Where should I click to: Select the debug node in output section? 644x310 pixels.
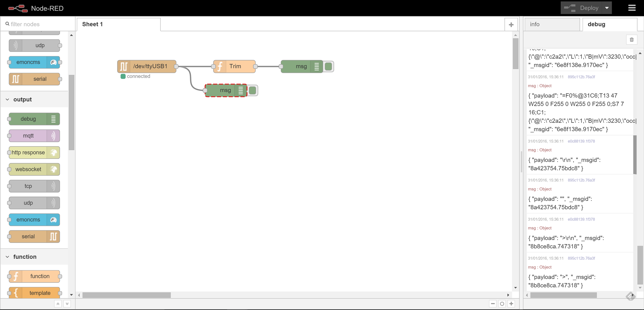point(33,119)
